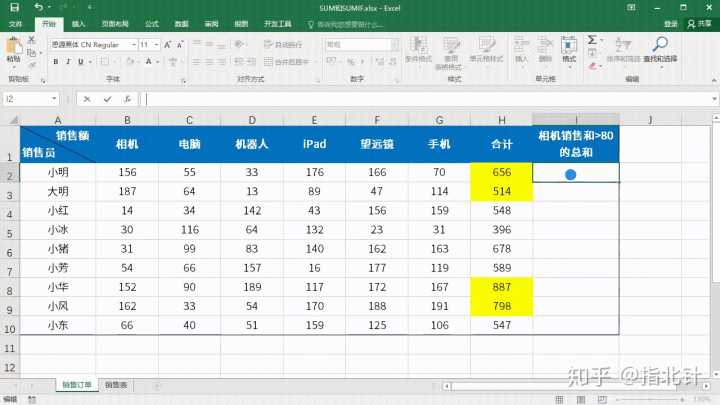Toggle Wrap Text option
The width and height of the screenshot is (720, 405).
(283, 45)
